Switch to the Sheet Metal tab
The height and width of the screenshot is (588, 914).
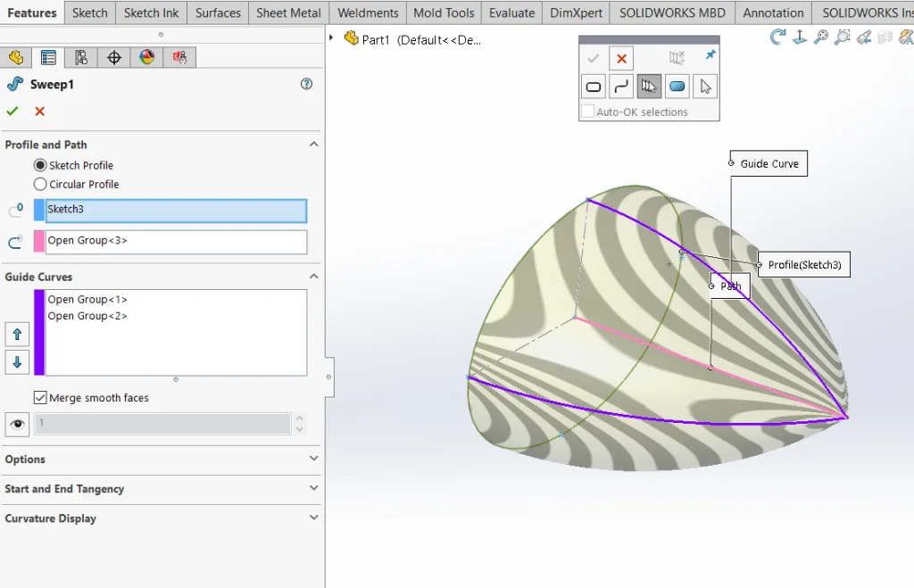pos(288,12)
